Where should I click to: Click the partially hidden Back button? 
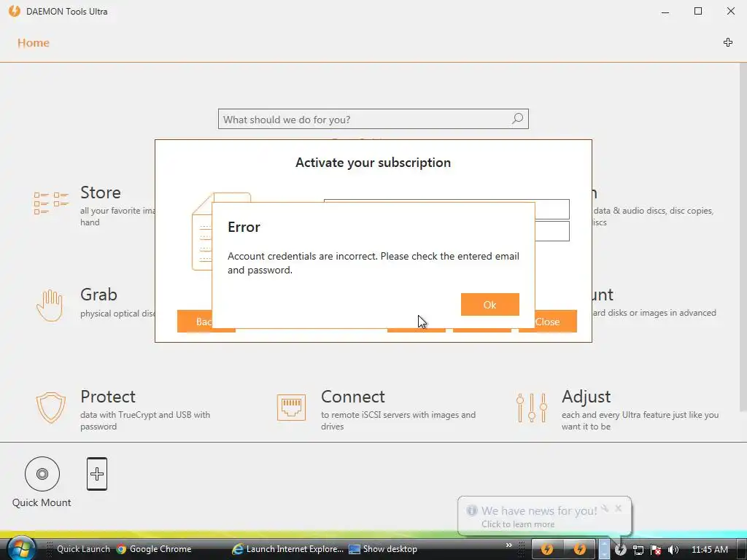(194, 322)
